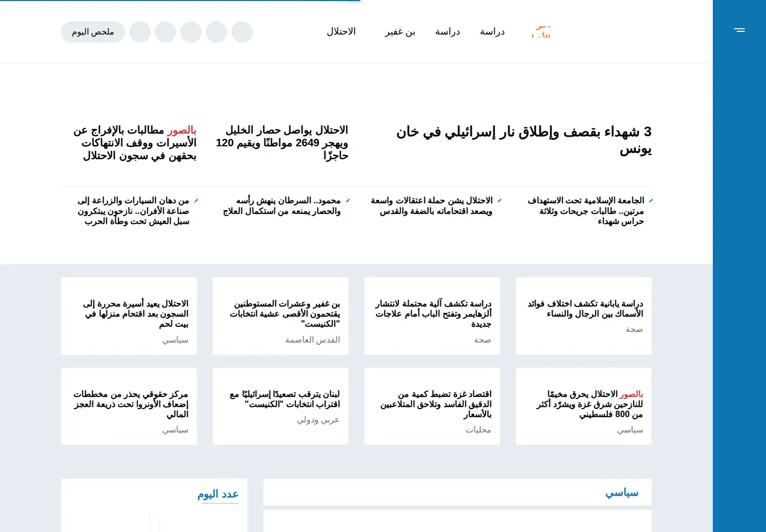Click the orange site logo
Screen dimensions: 766x532
[541, 31]
